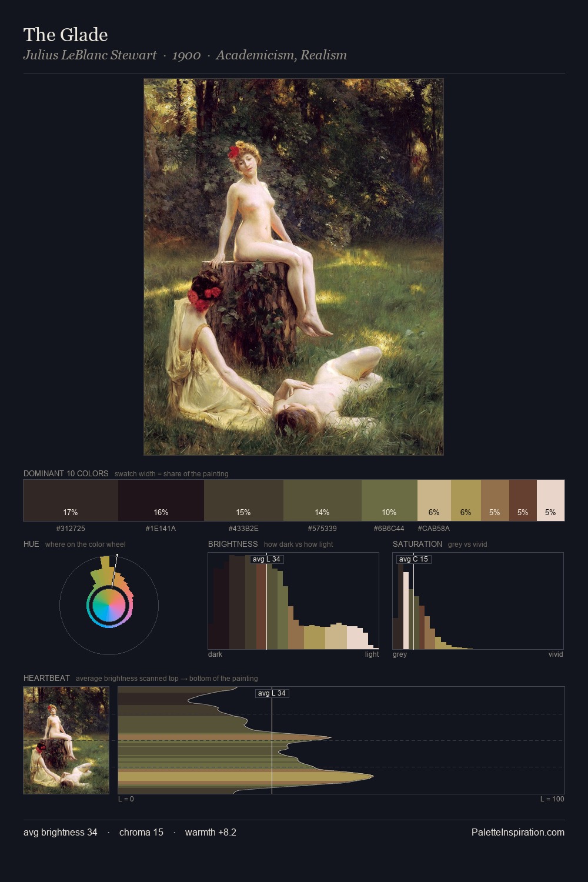Click the 'DOMINANT 10 COLORS' heading

(66, 473)
